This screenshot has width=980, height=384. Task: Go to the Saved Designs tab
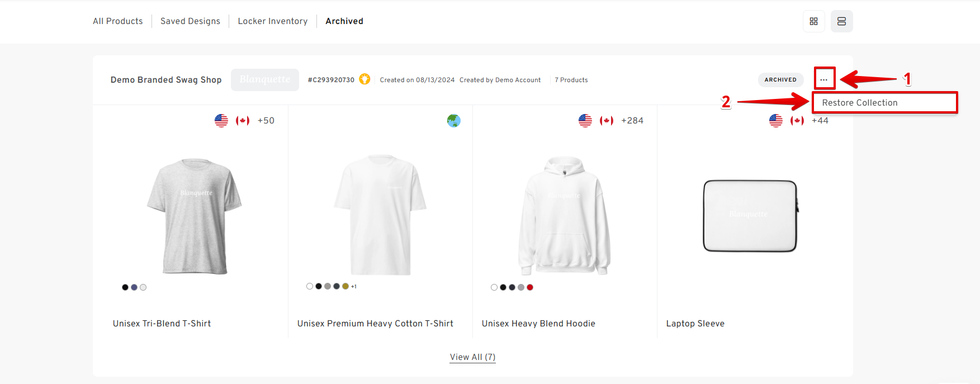190,21
